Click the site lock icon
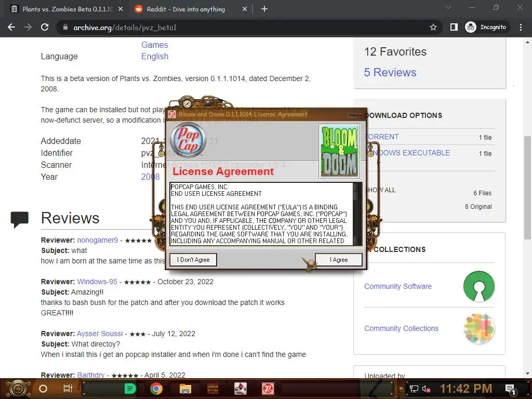Viewport: 532px width, 399px height. (65, 27)
